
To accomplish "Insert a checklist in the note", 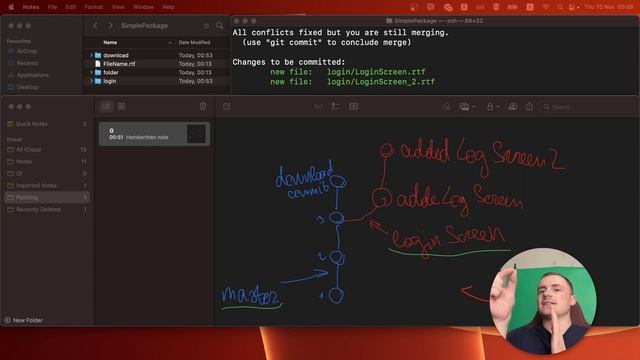I will [x=336, y=107].
